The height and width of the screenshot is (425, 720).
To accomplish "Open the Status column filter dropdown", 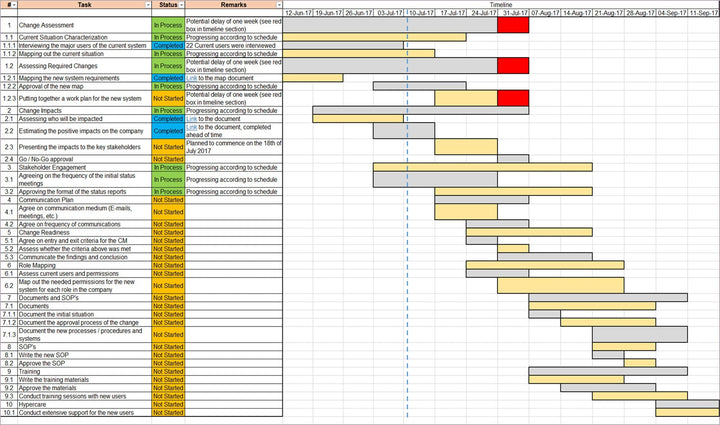I will coord(180,5).
